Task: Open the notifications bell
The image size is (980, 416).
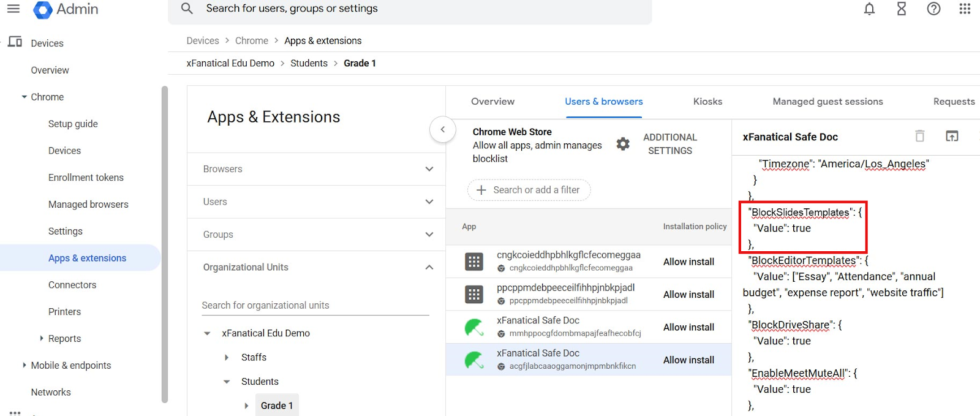Action: point(869,9)
